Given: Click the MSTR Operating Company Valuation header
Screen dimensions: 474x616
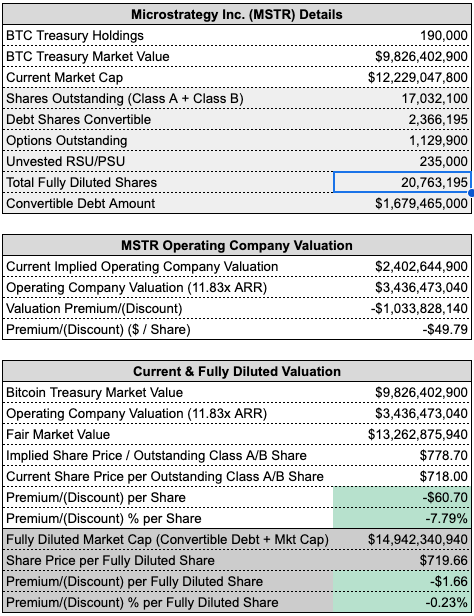Looking at the screenshot, I should (x=237, y=246).
